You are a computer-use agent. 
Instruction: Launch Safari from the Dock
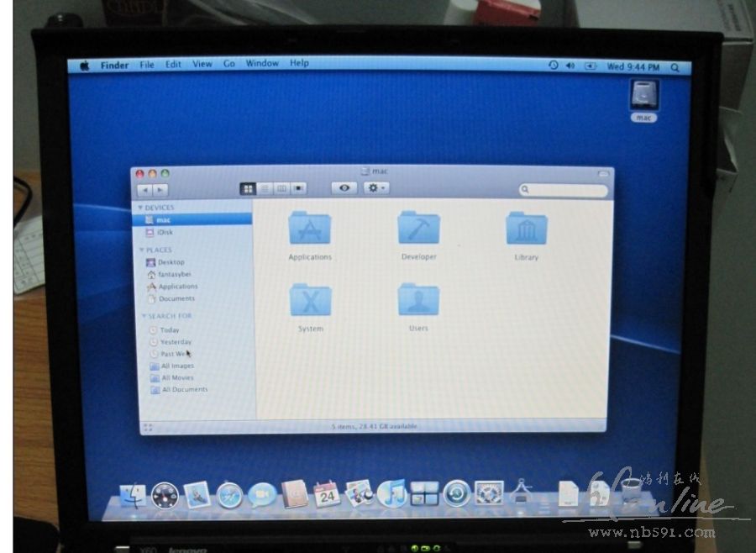coord(229,495)
